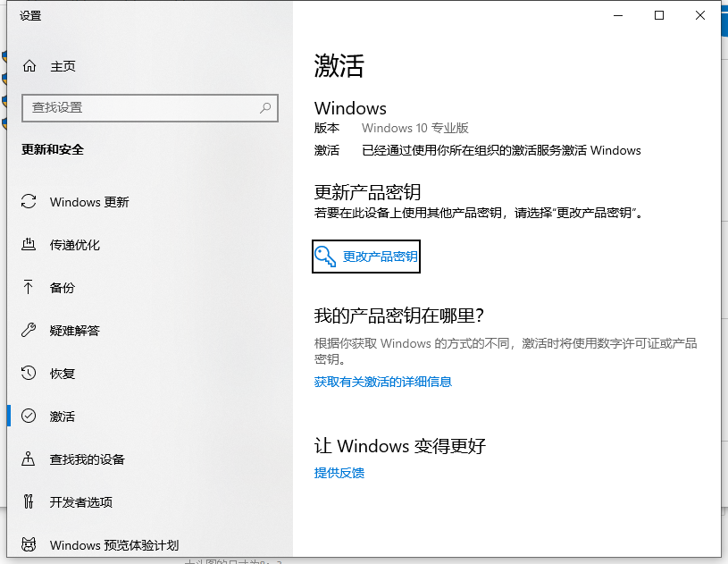Click the 查找我的设备 person locator icon
The image size is (728, 564).
pos(28,459)
